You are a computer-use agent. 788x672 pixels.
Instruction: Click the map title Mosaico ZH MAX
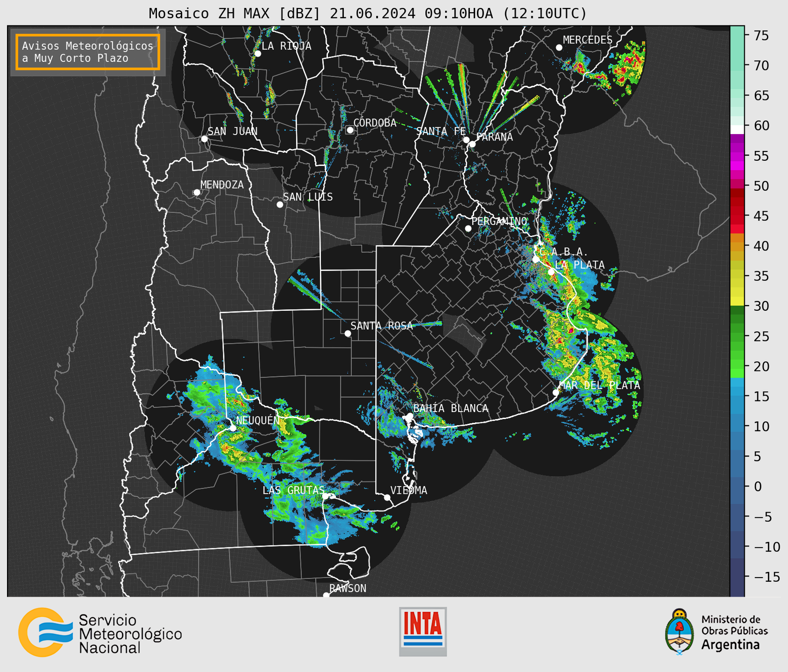point(368,14)
